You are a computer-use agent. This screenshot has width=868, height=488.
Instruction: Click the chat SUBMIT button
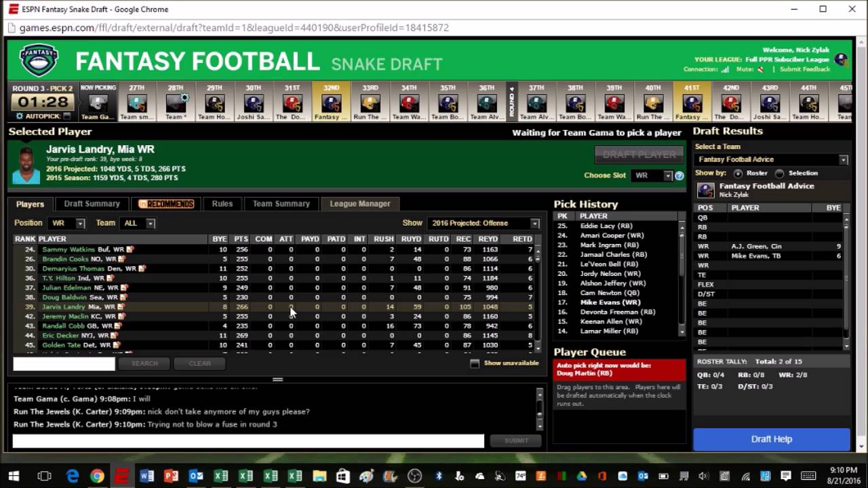516,441
